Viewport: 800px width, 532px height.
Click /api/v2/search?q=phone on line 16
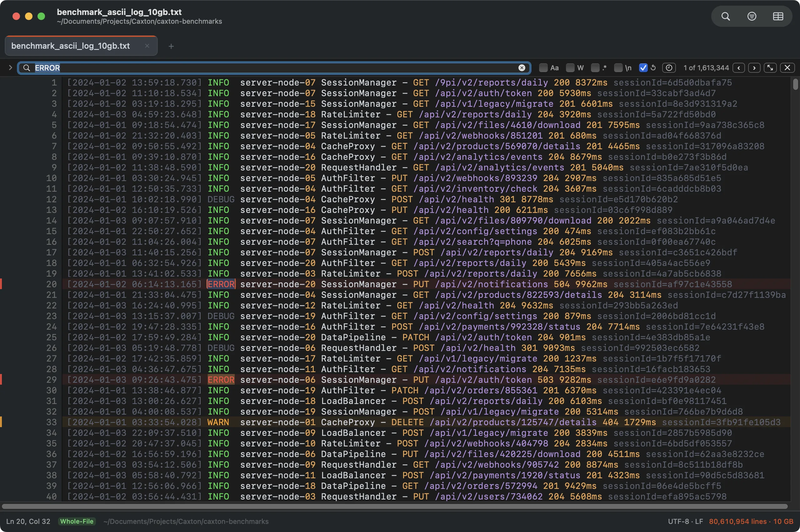pyautogui.click(x=473, y=242)
